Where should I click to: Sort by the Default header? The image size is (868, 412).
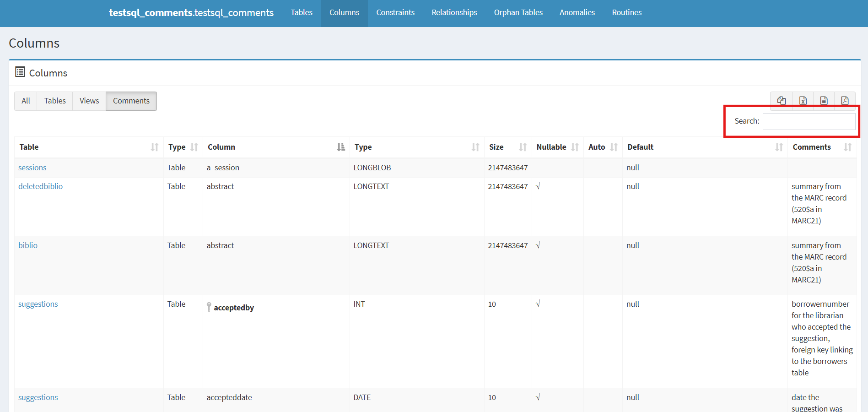pos(705,147)
